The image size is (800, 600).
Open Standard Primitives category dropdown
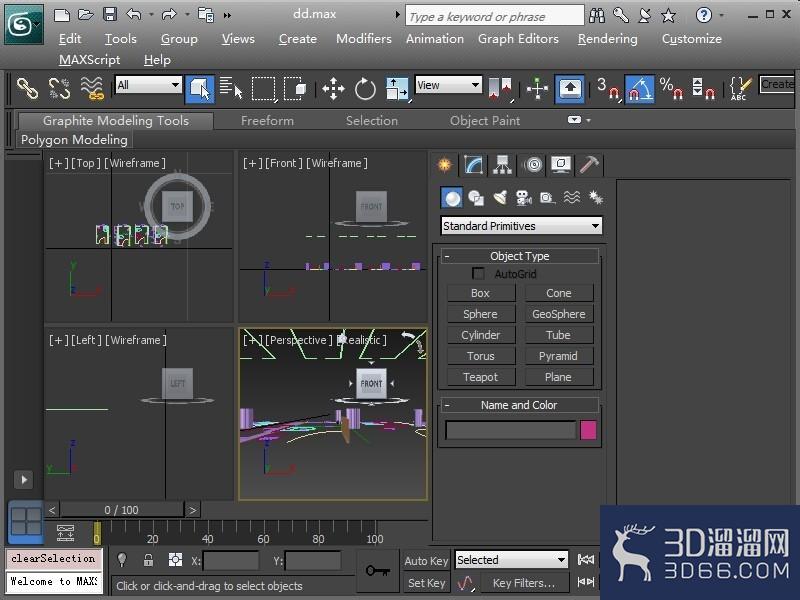521,226
